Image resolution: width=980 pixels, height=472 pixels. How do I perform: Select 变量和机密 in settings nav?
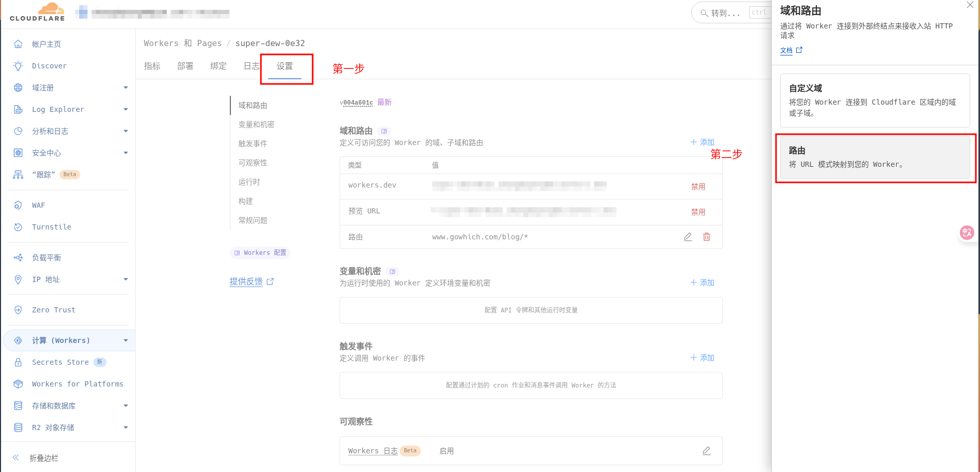coord(257,124)
